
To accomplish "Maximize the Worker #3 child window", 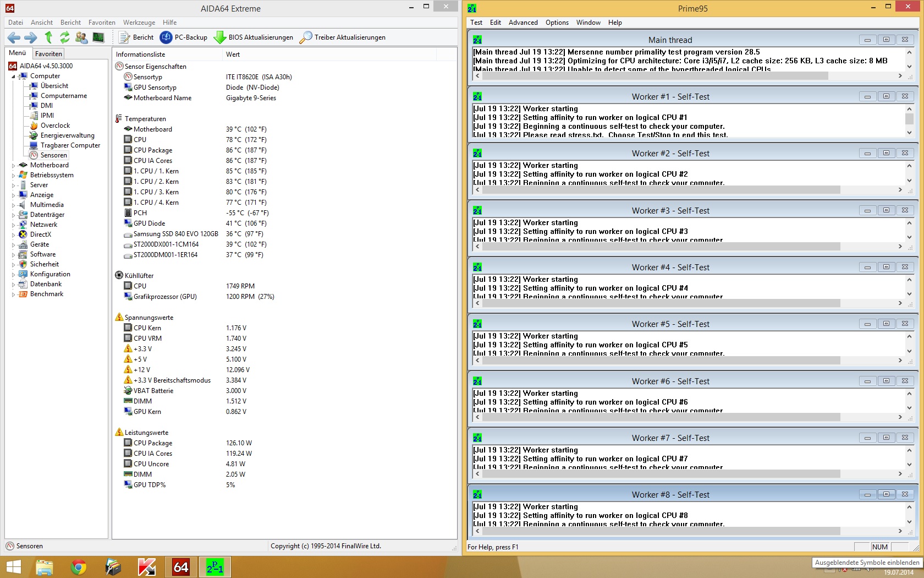I will click(886, 210).
